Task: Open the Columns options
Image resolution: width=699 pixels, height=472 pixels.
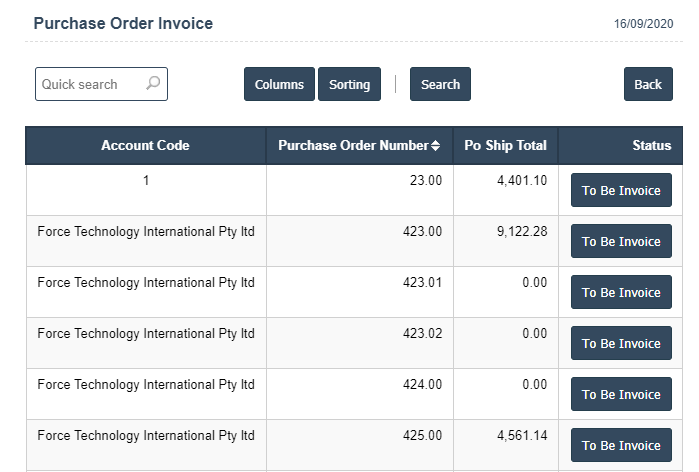Action: coord(279,84)
